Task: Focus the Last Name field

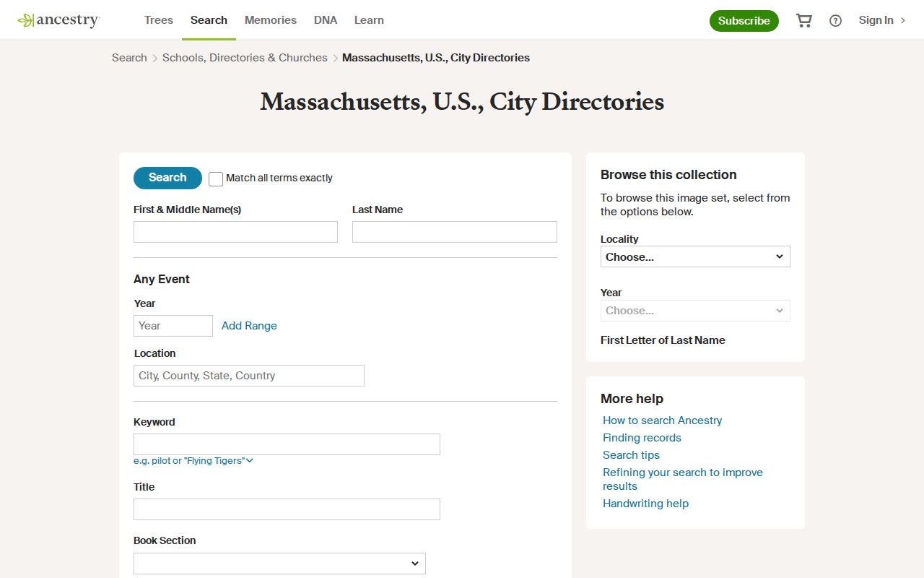Action: (x=455, y=232)
